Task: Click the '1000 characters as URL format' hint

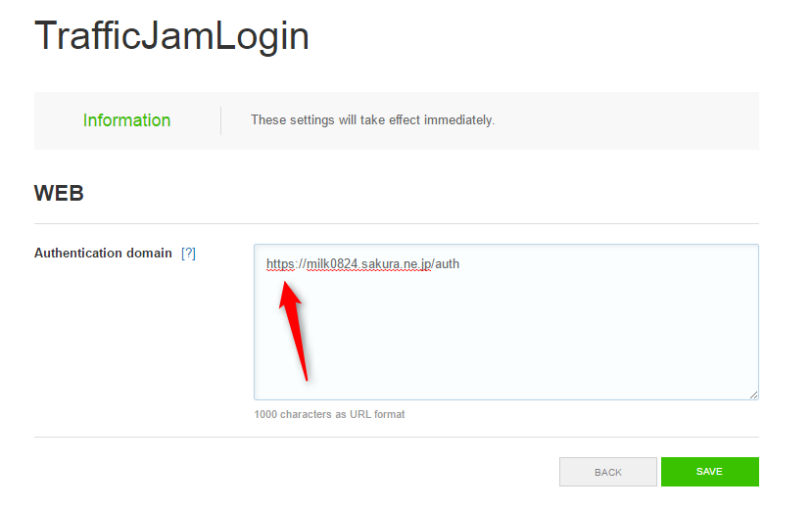Action: point(329,414)
